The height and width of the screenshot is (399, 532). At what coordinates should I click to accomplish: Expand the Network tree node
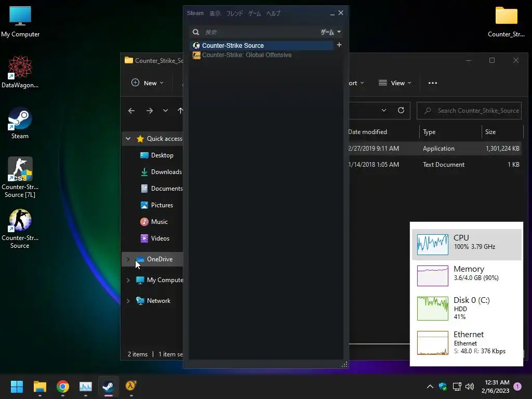128,301
